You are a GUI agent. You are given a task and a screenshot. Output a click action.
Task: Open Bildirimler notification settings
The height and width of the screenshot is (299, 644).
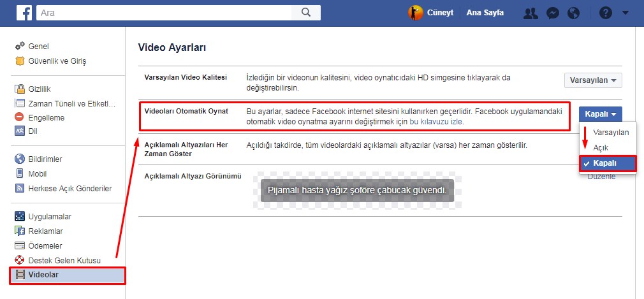45,159
